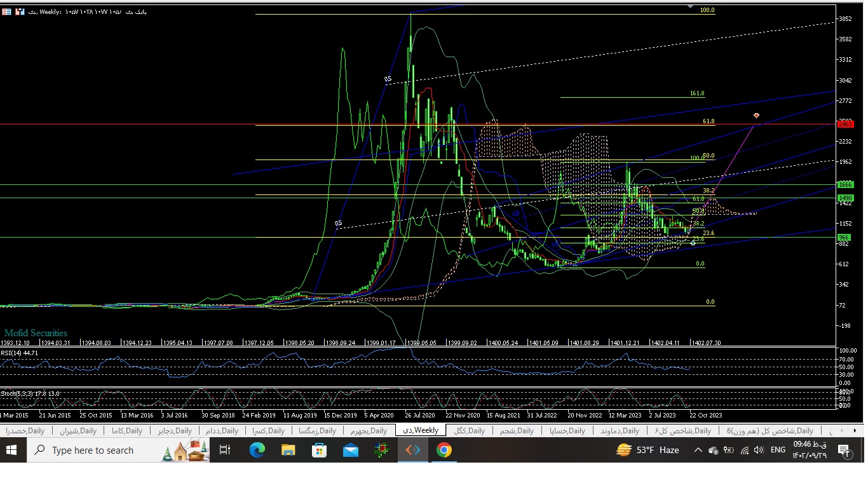Switch to the شیران,Daily chart tab
Viewport: 868px width, 488px height.
(78, 431)
